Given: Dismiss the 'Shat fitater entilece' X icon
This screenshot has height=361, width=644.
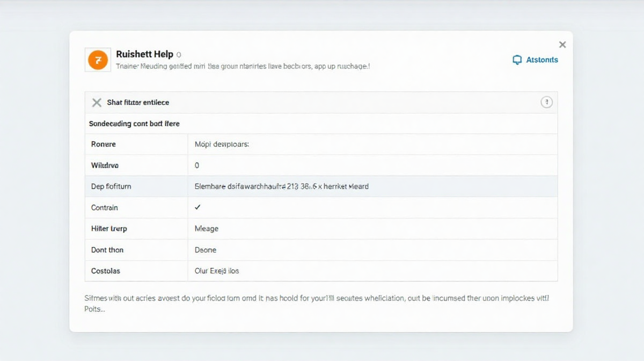Looking at the screenshot, I should click(x=97, y=103).
